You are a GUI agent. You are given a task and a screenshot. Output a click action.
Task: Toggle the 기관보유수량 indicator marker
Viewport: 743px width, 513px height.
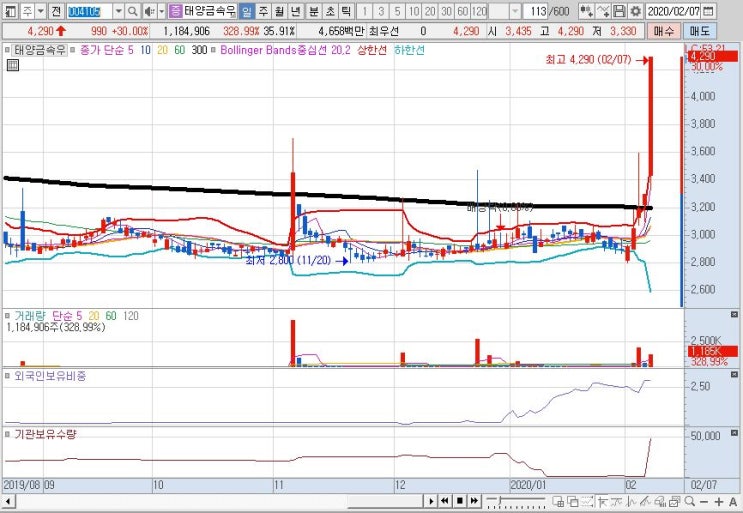point(8,434)
